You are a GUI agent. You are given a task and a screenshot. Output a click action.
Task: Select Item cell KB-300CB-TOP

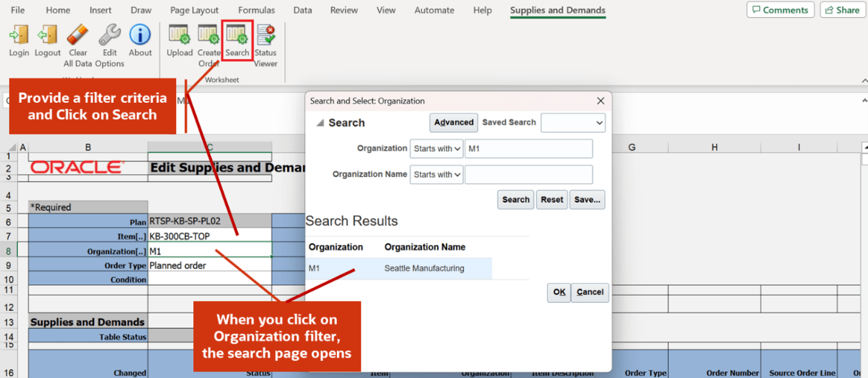[210, 235]
